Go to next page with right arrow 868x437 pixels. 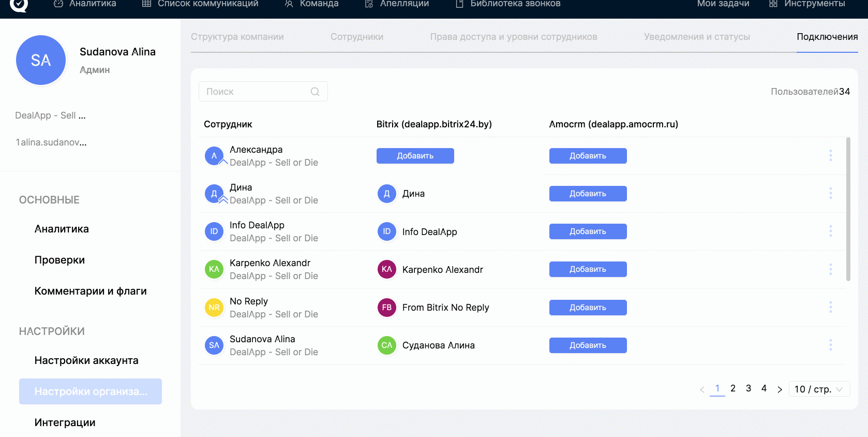(780, 389)
